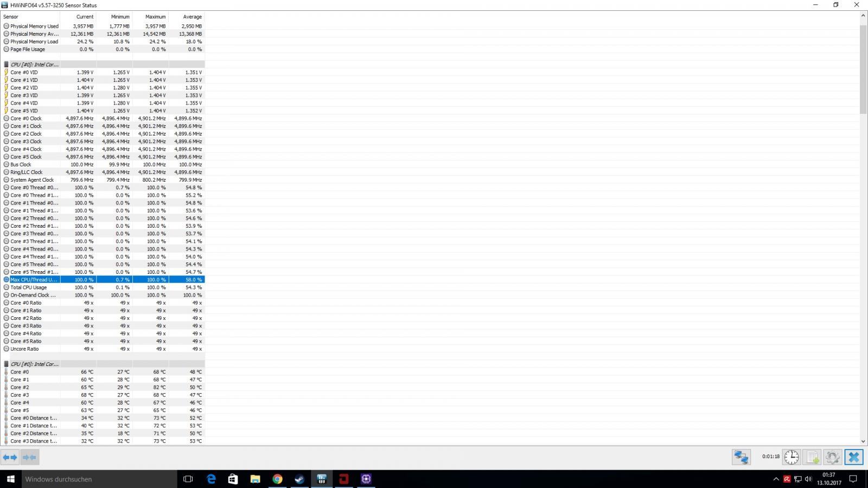Select the Bus Clock row
Viewport: 868px width, 488px height.
[103, 164]
